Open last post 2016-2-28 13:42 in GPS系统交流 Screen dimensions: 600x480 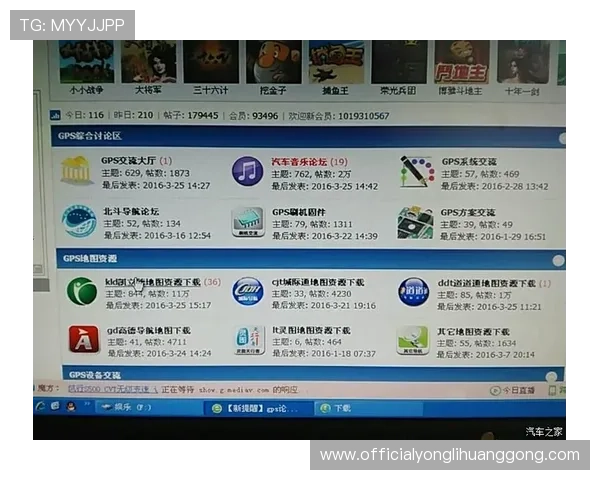515,186
